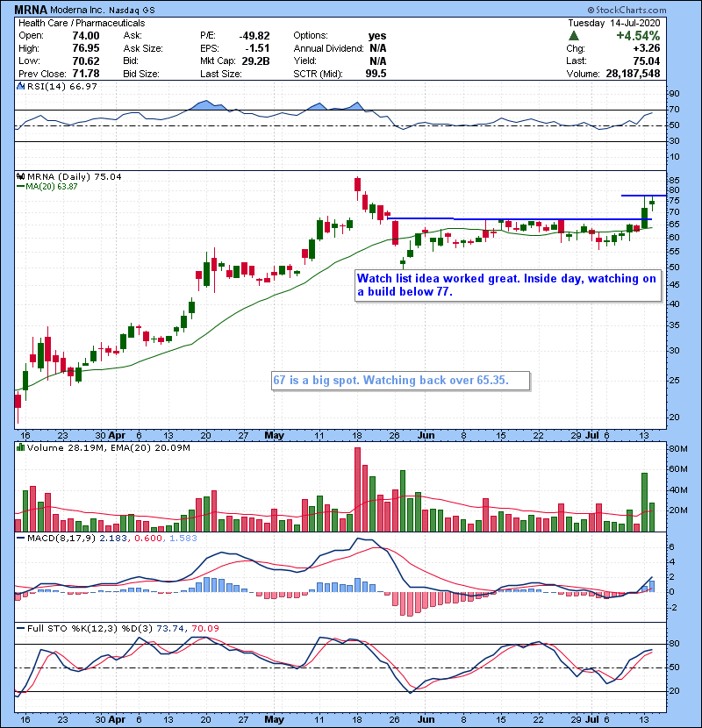This screenshot has height=728, width=702.
Task: Click the High value 76.95
Action: [x=86, y=48]
